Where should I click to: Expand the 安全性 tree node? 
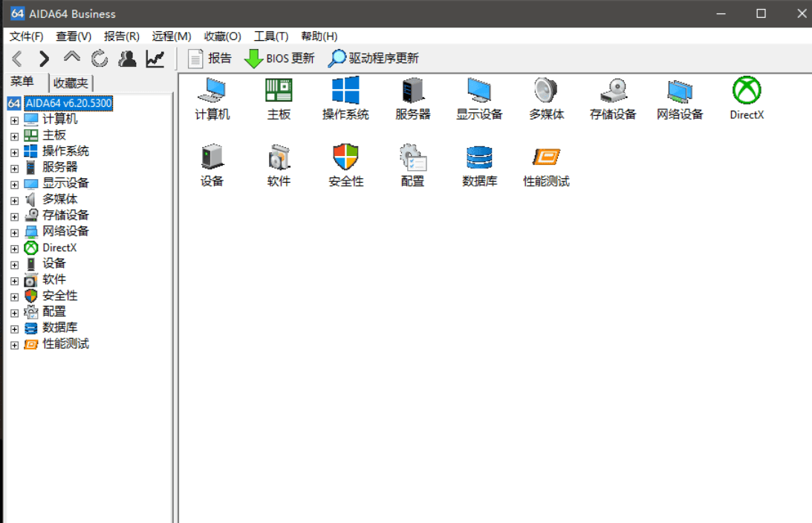coord(15,297)
